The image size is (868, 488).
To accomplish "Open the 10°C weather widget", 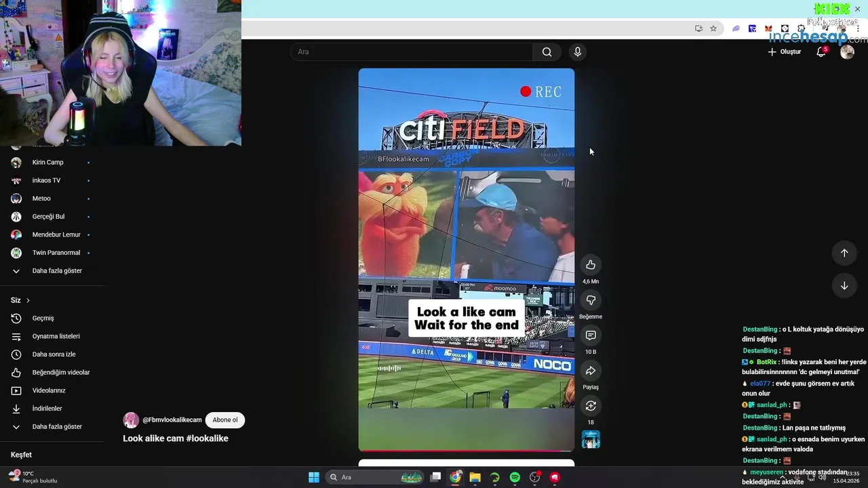I will [33, 477].
